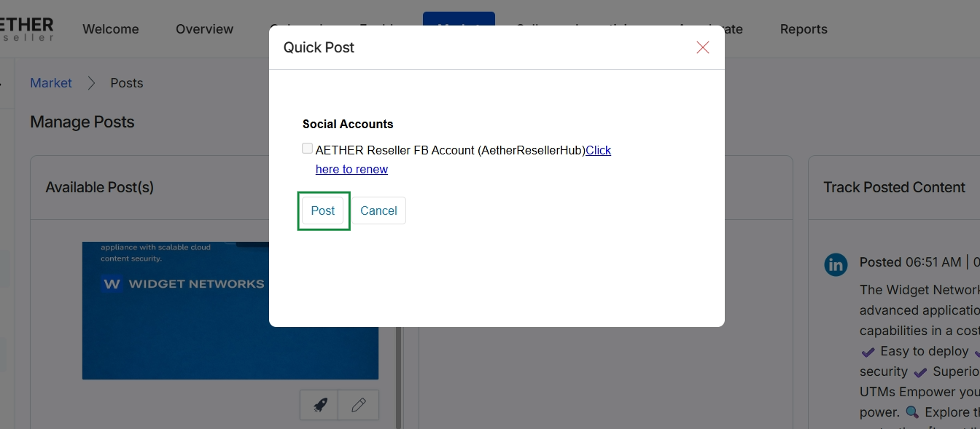The image size is (980, 429).
Task: Switch to the Reports tab
Action: [x=804, y=29]
